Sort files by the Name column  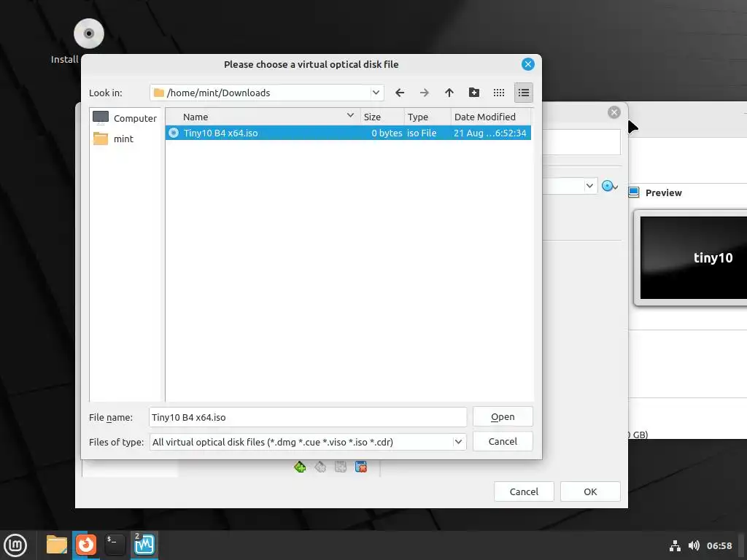pyautogui.click(x=263, y=117)
